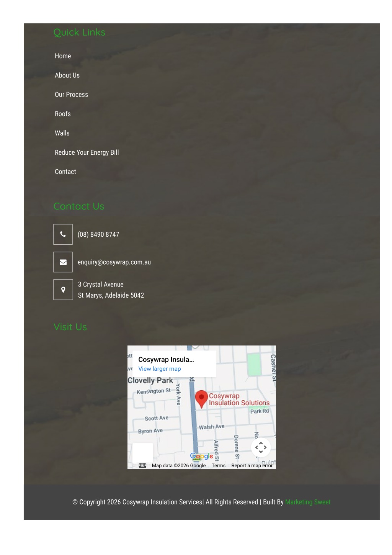This screenshot has width=392, height=555.
Task: Select the Roofs quick link
Action: point(63,114)
